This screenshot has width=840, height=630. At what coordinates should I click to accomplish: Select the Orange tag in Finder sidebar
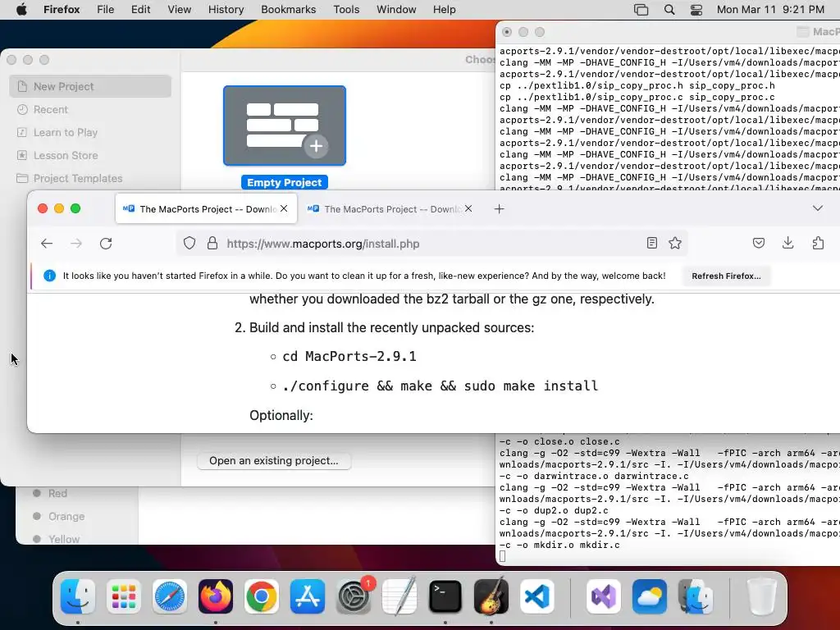(66, 517)
